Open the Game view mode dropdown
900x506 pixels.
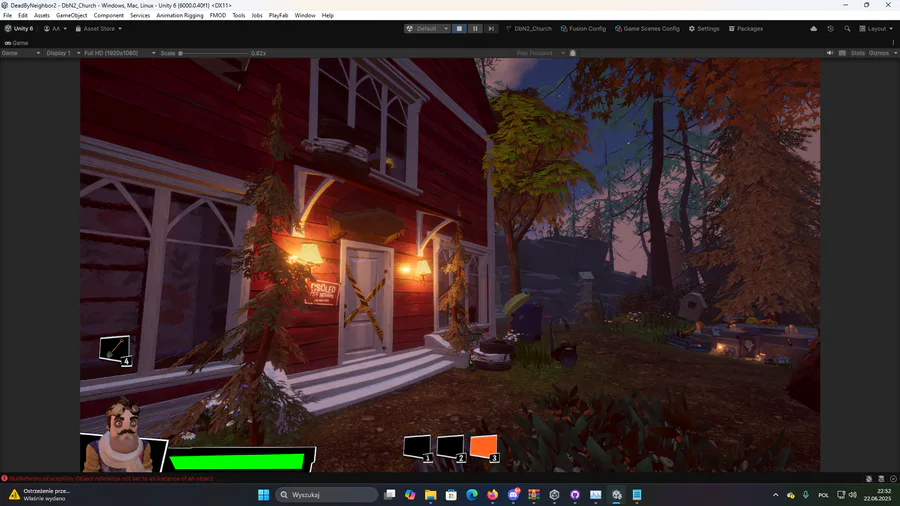(21, 53)
